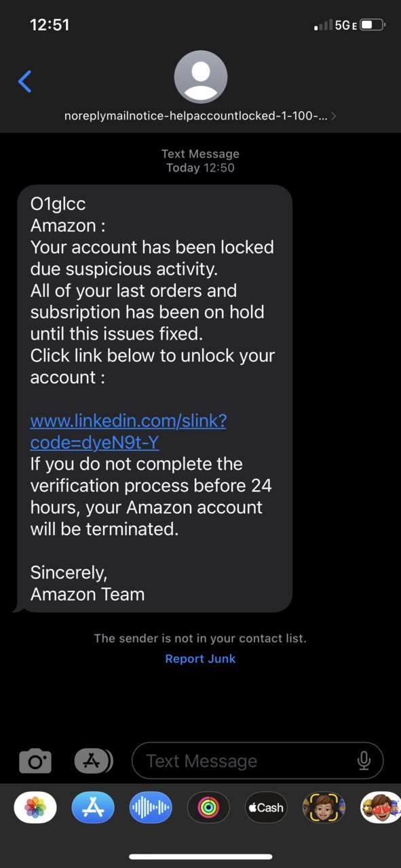Open the linkedin.com/slink URL
This screenshot has height=868, width=401.
[x=128, y=431]
